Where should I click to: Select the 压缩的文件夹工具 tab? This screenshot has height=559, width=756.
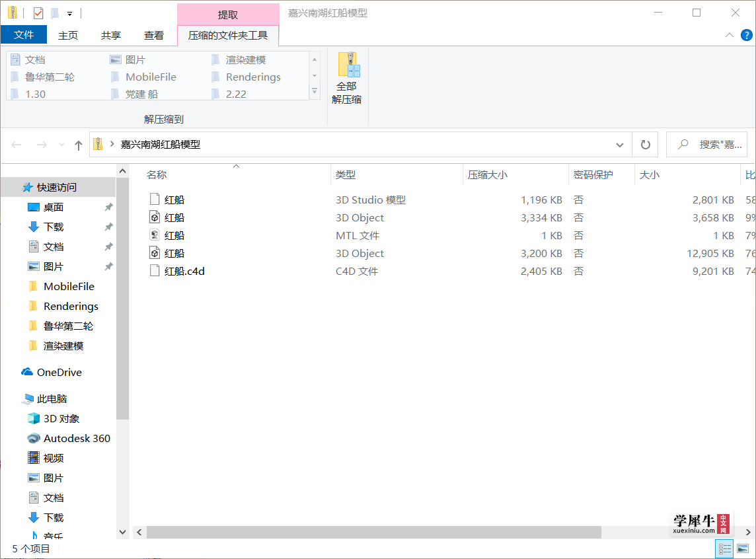click(x=228, y=35)
